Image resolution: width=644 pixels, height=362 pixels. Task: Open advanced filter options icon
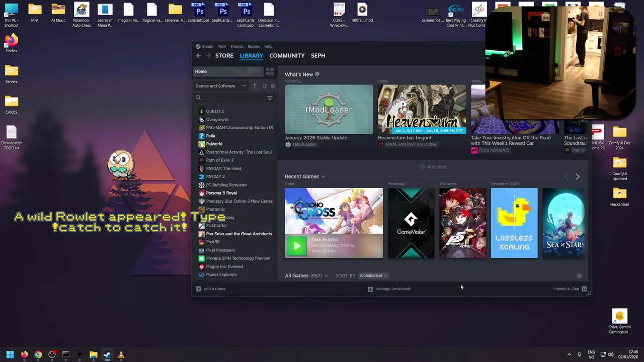tap(270, 98)
